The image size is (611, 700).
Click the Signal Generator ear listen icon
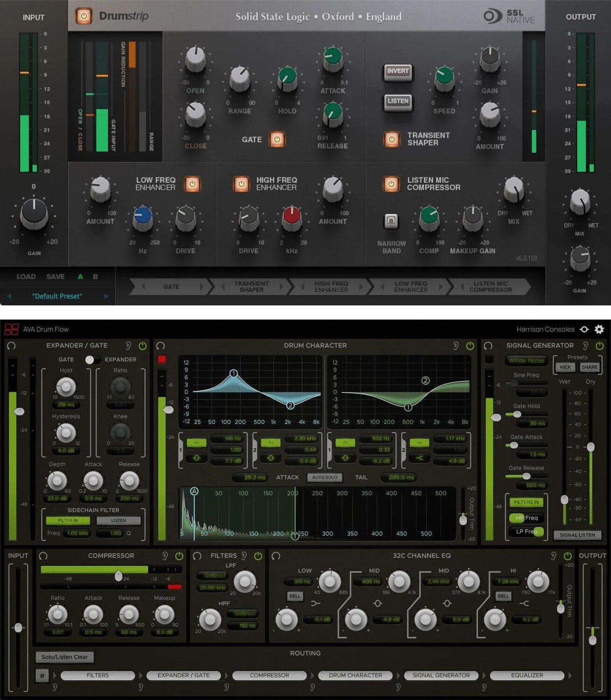click(x=585, y=345)
